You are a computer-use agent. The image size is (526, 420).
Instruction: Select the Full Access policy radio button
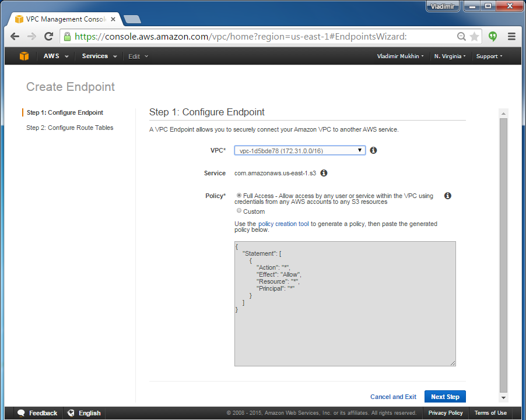[239, 196]
